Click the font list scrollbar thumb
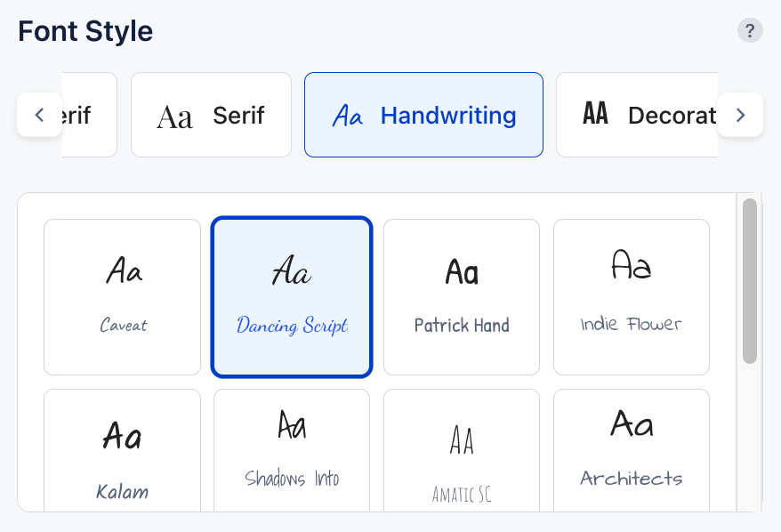 [750, 280]
